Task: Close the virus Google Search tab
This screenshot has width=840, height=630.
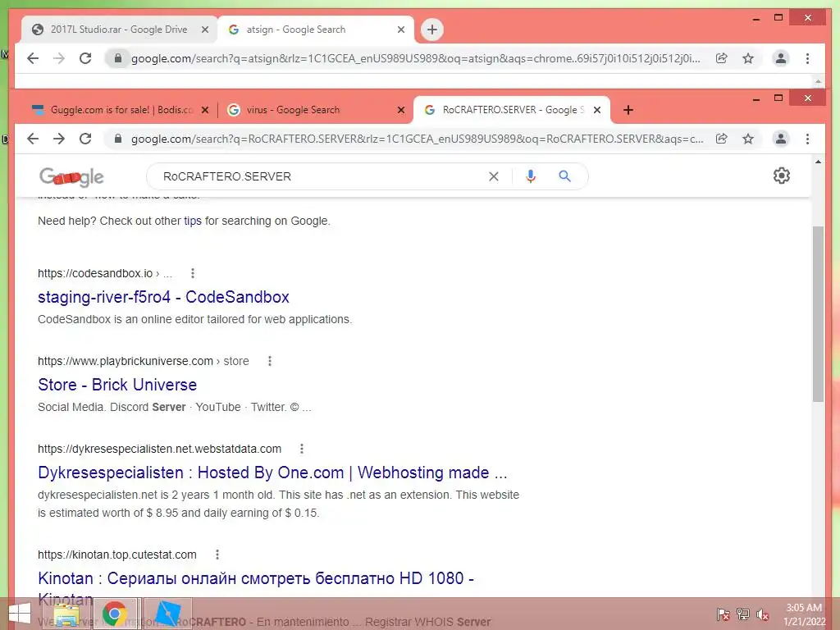Action: [x=400, y=110]
